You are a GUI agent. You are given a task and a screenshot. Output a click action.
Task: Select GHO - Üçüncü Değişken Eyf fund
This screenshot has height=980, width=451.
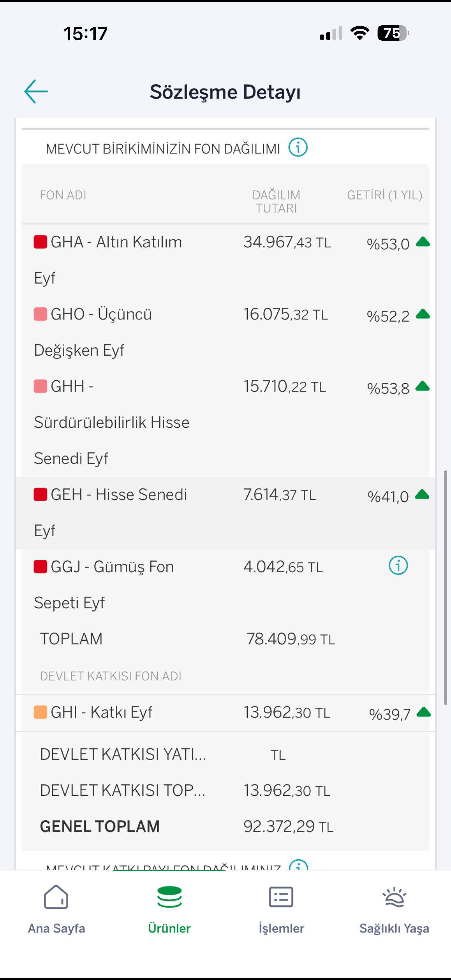click(225, 332)
